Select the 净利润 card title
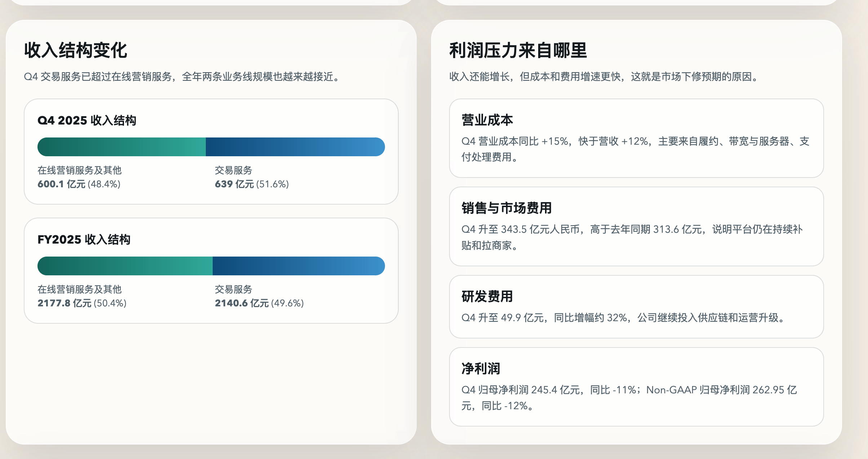The width and height of the screenshot is (868, 459). [480, 369]
